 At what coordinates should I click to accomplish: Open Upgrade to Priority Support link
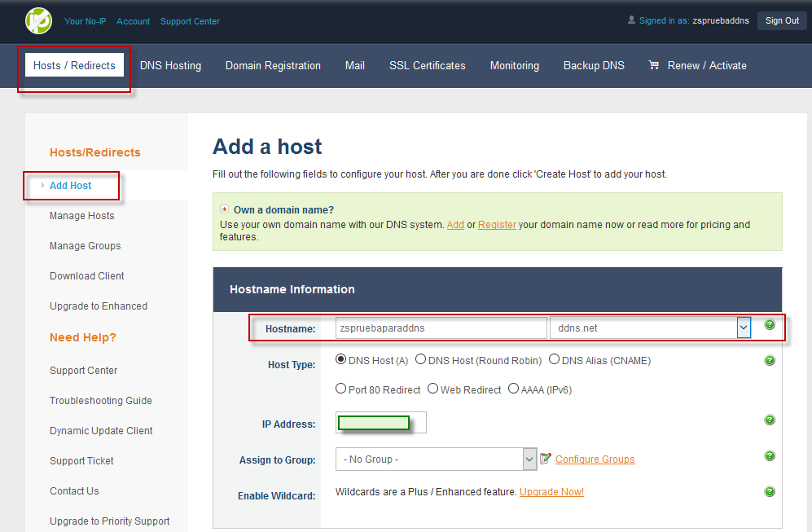coord(110,521)
